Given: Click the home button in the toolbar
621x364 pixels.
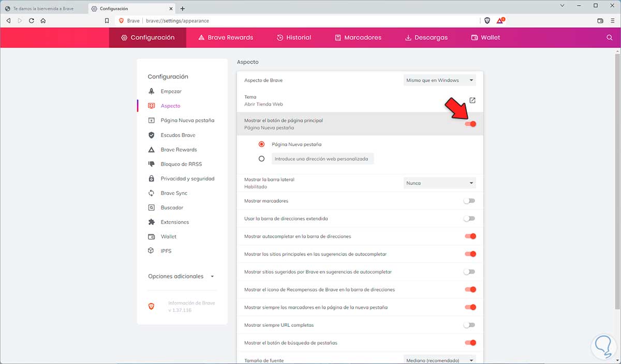Looking at the screenshot, I should (x=43, y=21).
